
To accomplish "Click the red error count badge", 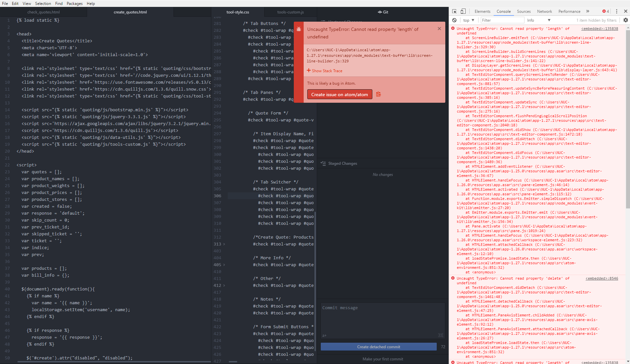I will pos(605,11).
